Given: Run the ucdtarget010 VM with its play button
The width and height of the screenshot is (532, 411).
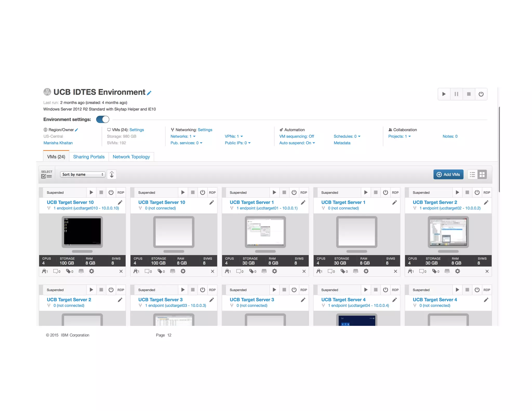Looking at the screenshot, I should (x=91, y=193).
